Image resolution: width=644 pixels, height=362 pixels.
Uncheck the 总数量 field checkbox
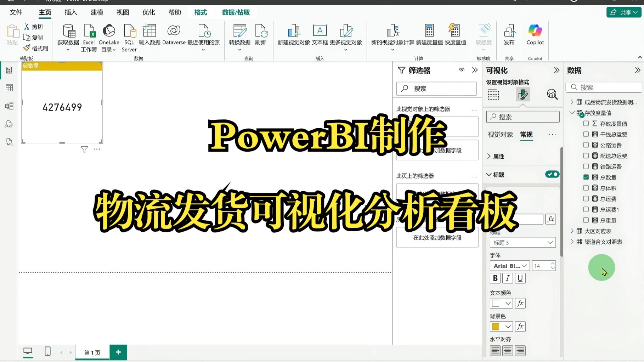coord(586,177)
